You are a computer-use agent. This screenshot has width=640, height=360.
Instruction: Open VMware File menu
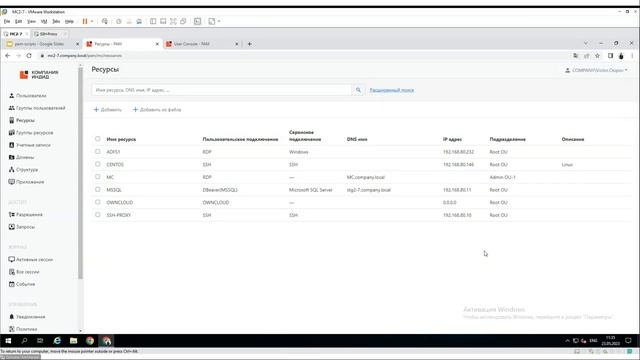click(7, 21)
